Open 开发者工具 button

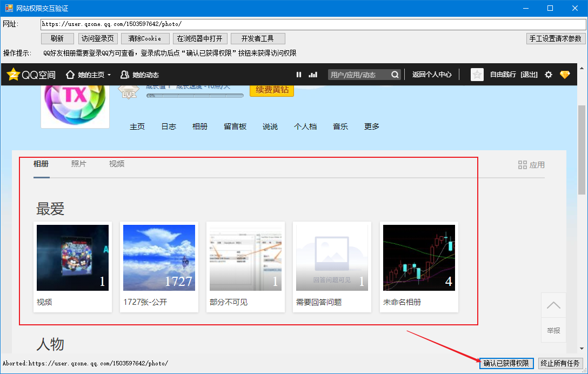click(x=258, y=38)
